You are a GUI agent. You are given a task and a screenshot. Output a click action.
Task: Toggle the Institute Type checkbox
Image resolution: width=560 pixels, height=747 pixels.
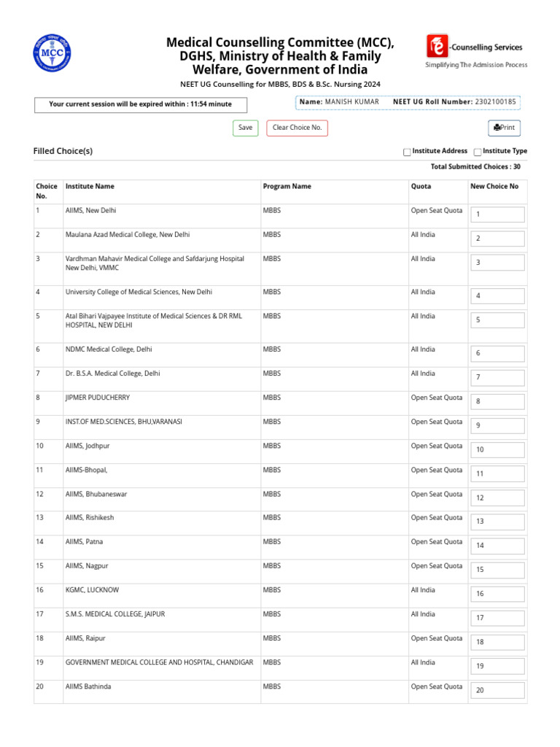[477, 152]
